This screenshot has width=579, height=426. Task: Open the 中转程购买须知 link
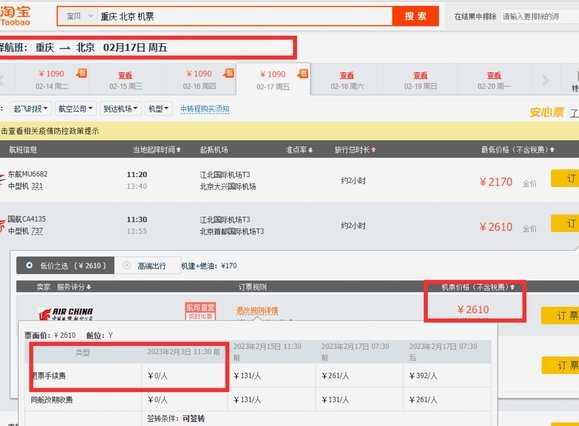tap(205, 109)
